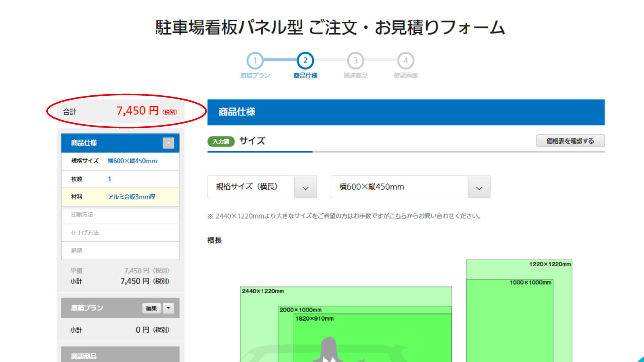The height and width of the screenshot is (362, 644).
Task: Click step 1 原稿プラン circle
Action: click(x=255, y=61)
